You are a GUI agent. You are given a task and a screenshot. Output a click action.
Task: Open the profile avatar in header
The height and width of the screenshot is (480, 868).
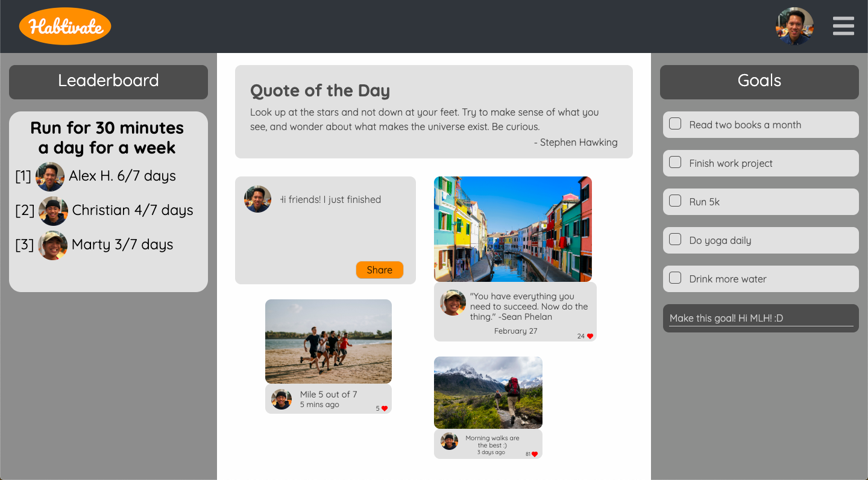[x=794, y=26]
